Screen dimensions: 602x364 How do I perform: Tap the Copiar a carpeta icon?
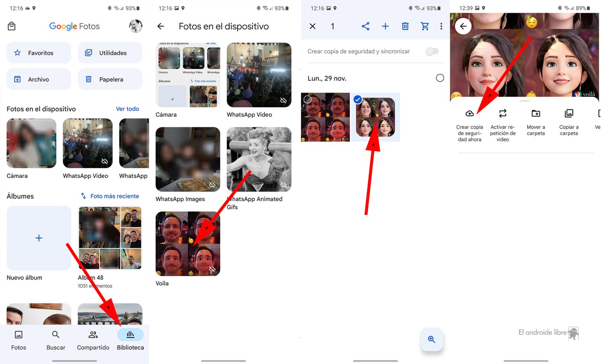tap(569, 114)
